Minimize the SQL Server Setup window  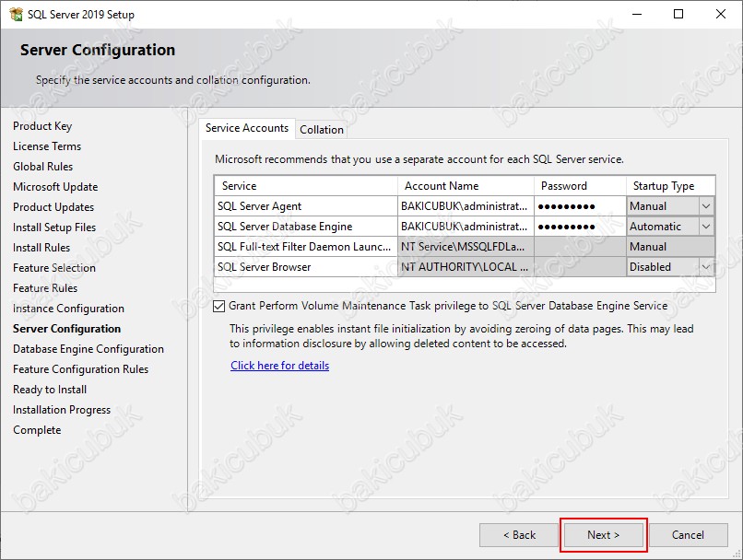(x=636, y=14)
